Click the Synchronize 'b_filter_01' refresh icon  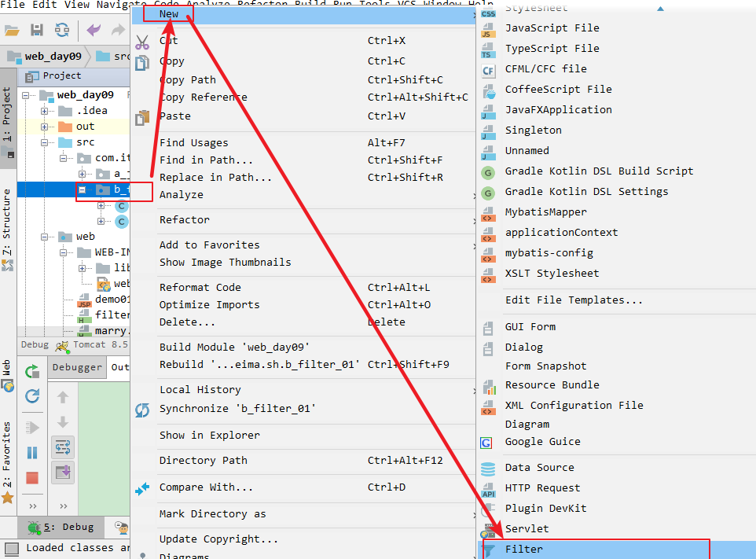point(142,410)
